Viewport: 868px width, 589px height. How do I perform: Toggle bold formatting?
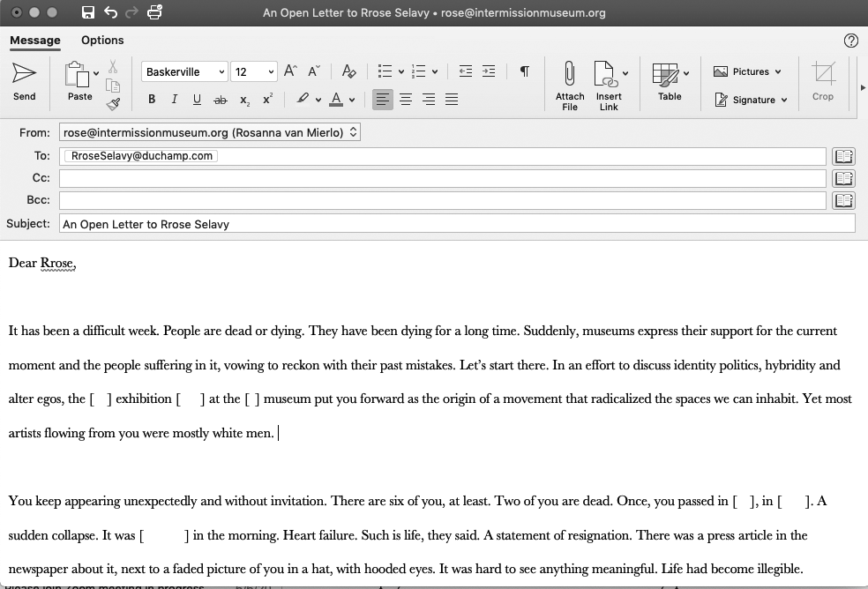152,100
